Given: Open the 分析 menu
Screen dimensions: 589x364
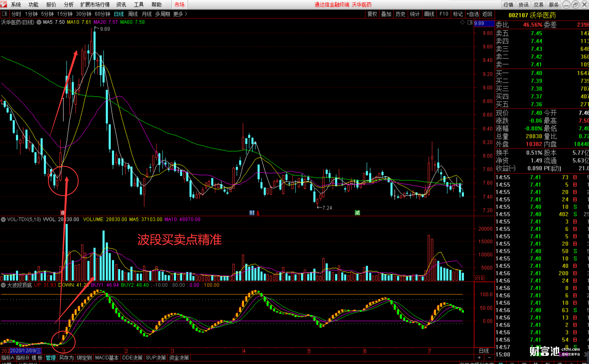Looking at the screenshot, I should (68, 4).
